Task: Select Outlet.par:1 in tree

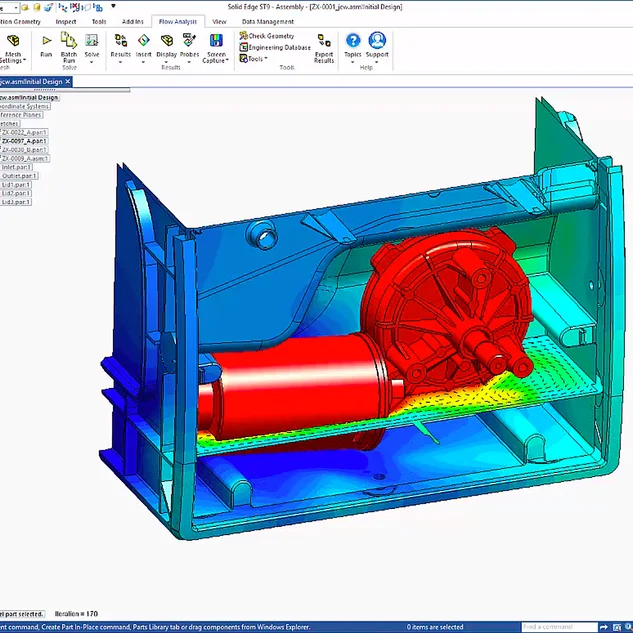Action: [19, 176]
